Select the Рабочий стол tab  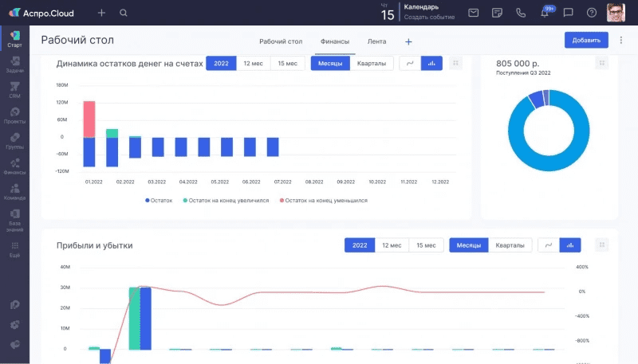point(281,41)
